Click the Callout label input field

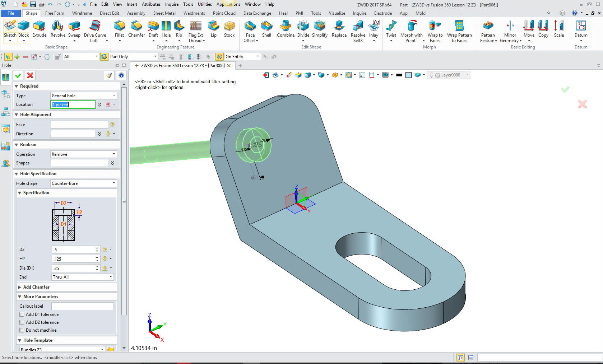click(x=82, y=306)
